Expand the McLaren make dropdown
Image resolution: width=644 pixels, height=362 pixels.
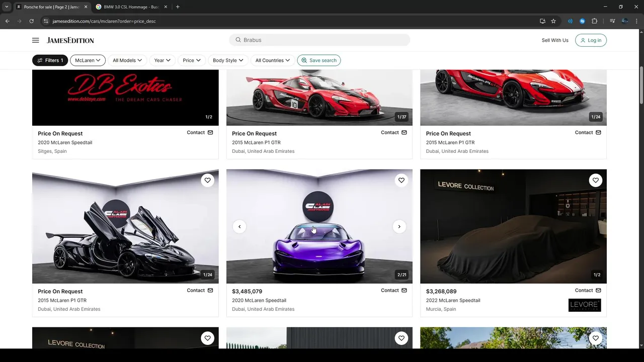88,60
